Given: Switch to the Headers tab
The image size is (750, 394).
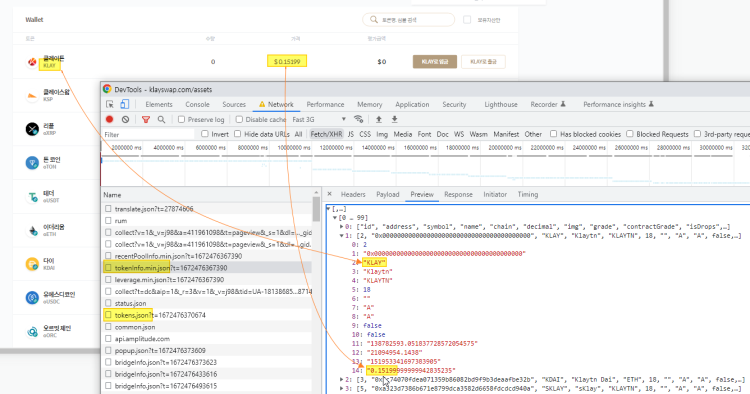Looking at the screenshot, I should (x=353, y=195).
